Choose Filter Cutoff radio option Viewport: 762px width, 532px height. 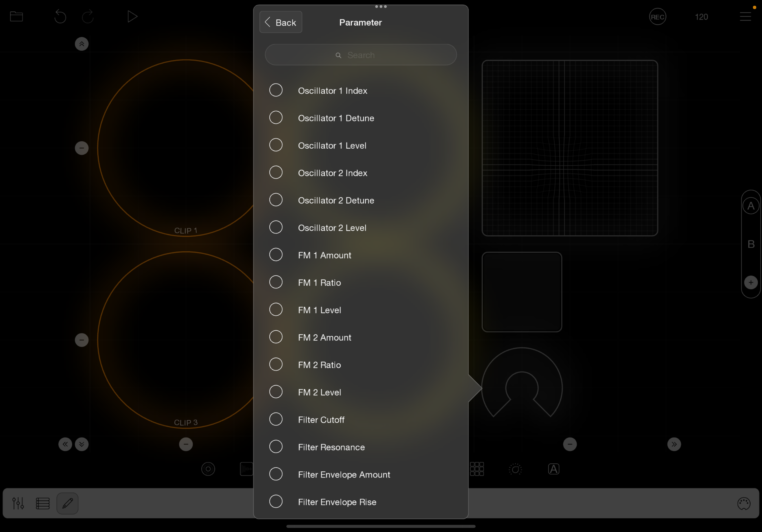click(276, 420)
